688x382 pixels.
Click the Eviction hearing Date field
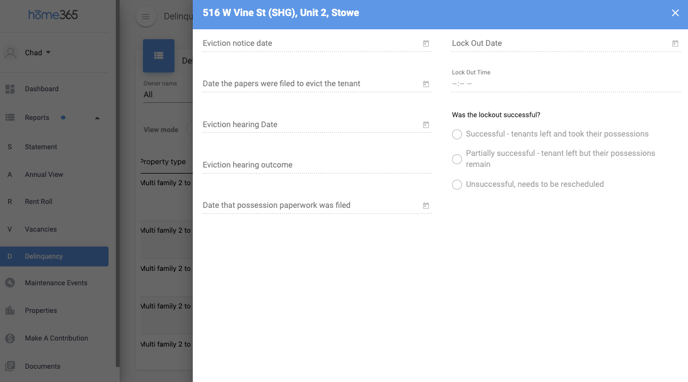click(317, 125)
